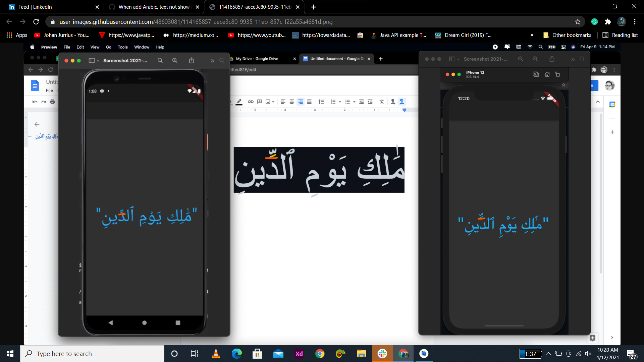Rotate the iPhone 12 simulator device

(x=558, y=74)
